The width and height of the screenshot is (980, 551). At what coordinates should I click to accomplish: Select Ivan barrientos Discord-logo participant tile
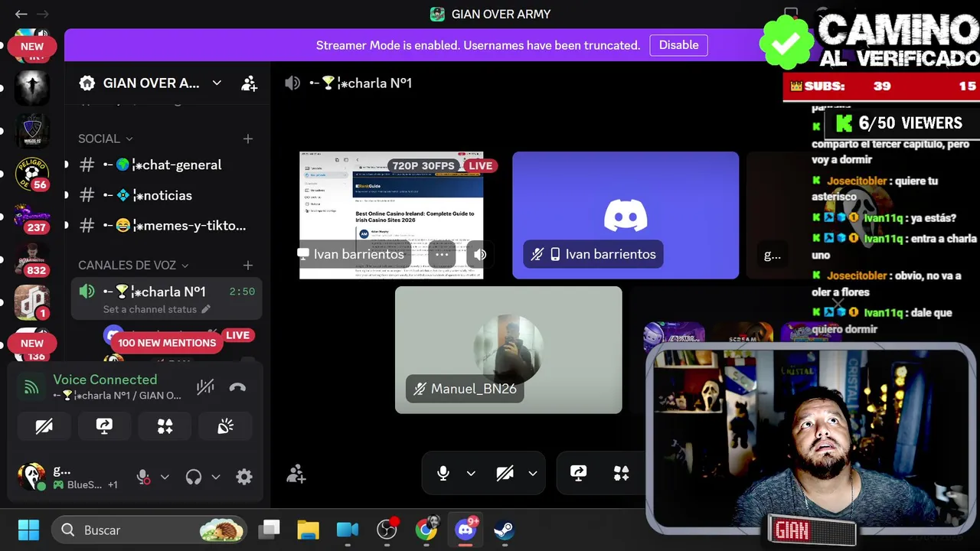[626, 215]
